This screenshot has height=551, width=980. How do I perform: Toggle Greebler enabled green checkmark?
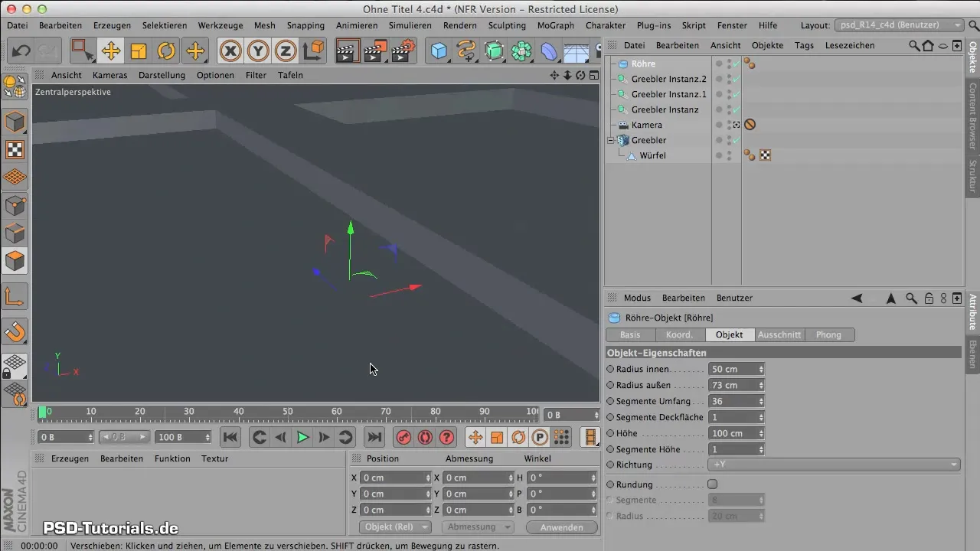(737, 140)
